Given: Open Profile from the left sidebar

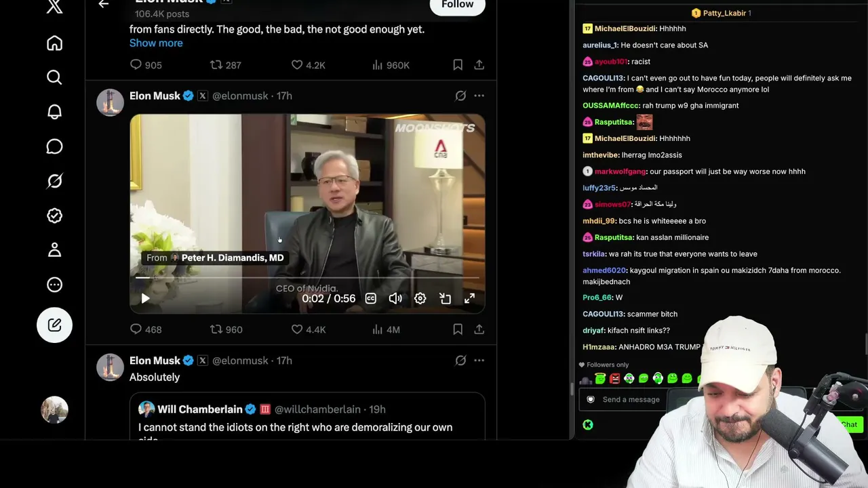Looking at the screenshot, I should [54, 250].
